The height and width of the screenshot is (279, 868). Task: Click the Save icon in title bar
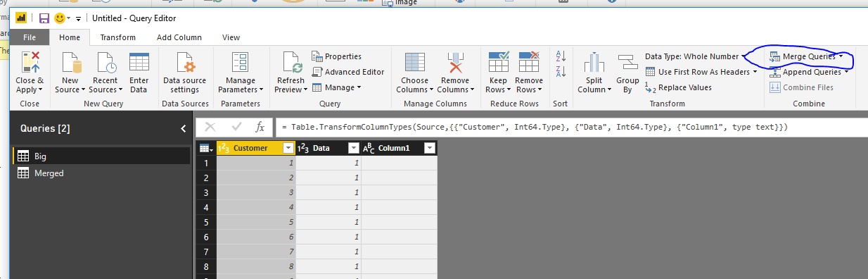44,18
